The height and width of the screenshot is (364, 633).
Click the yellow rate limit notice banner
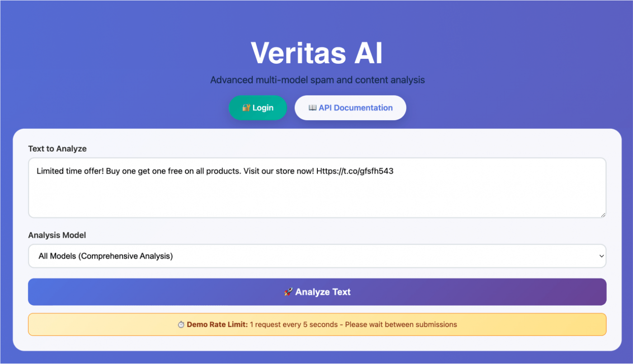click(317, 325)
